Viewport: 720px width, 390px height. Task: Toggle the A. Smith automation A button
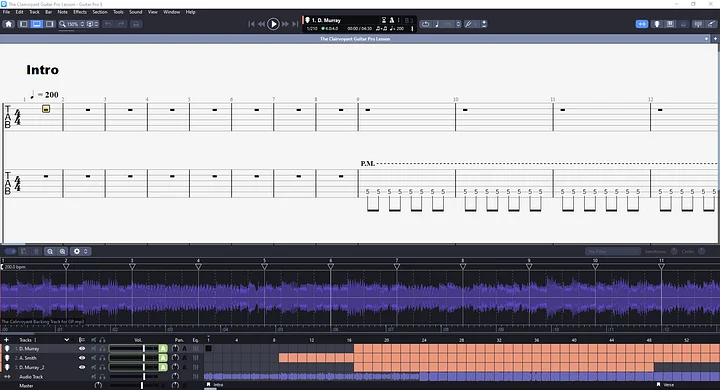click(x=163, y=358)
